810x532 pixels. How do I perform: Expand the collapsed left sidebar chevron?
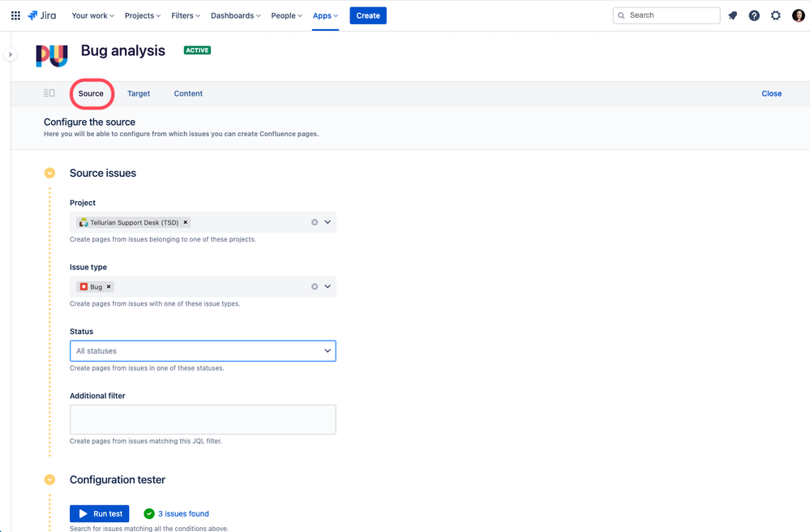(x=10, y=54)
